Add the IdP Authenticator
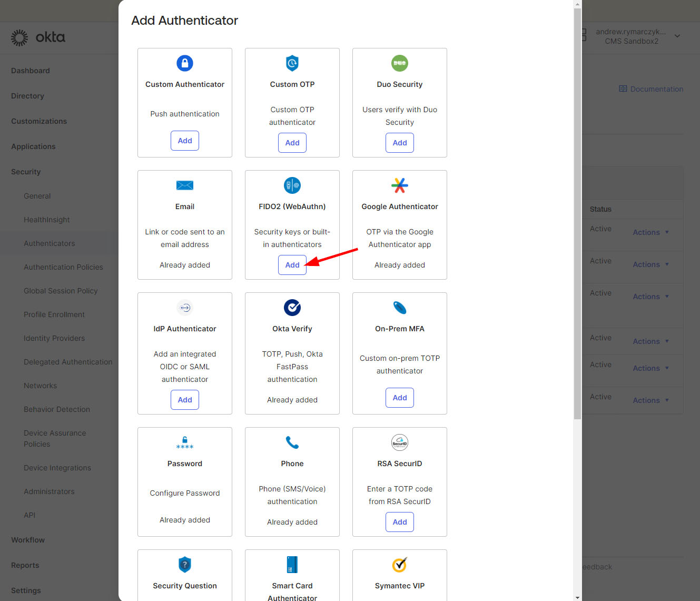The height and width of the screenshot is (601, 700). tap(184, 400)
